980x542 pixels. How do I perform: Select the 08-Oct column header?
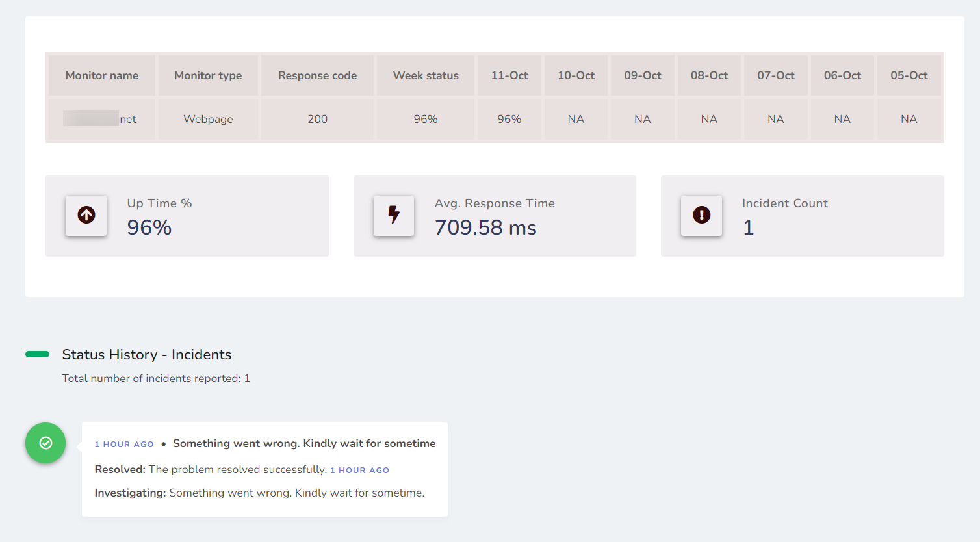click(709, 75)
